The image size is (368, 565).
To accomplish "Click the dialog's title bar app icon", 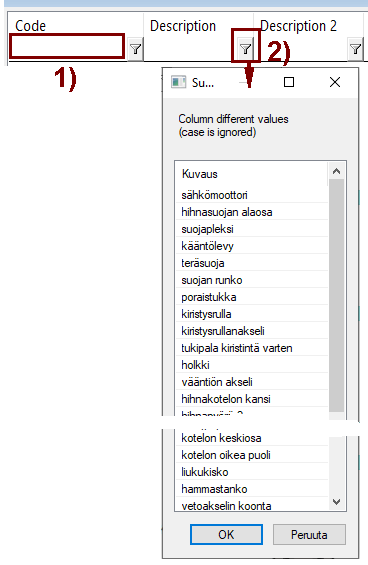I will pos(178,82).
